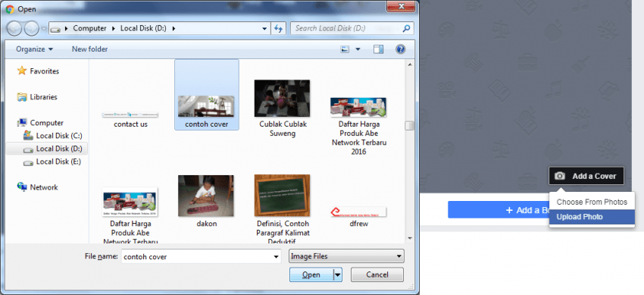Click the drive icon in address bar
The image size is (644, 295).
pos(55,29)
